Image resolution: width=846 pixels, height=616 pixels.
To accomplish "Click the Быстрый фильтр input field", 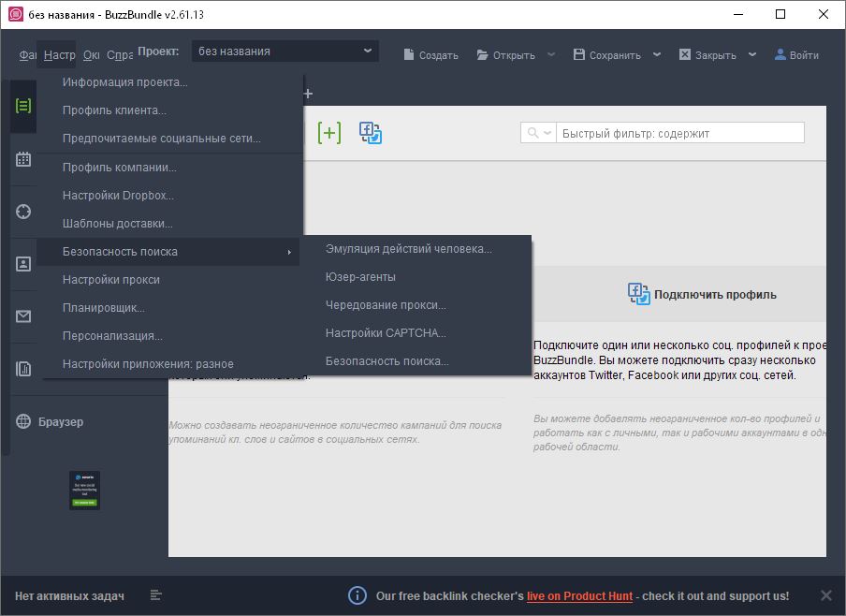I will tap(679, 133).
